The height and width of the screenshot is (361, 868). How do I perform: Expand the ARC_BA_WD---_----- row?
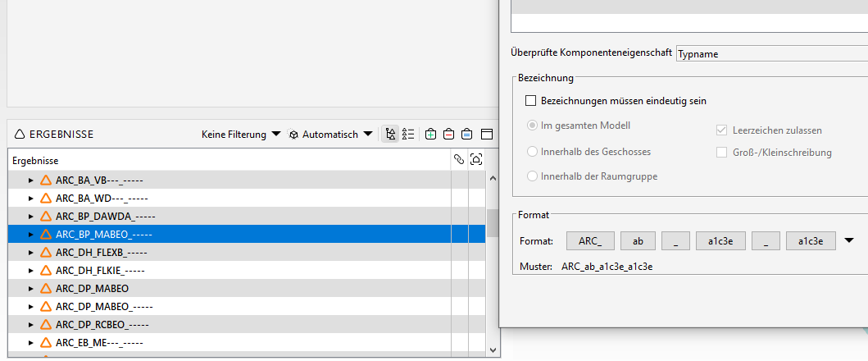(31, 198)
